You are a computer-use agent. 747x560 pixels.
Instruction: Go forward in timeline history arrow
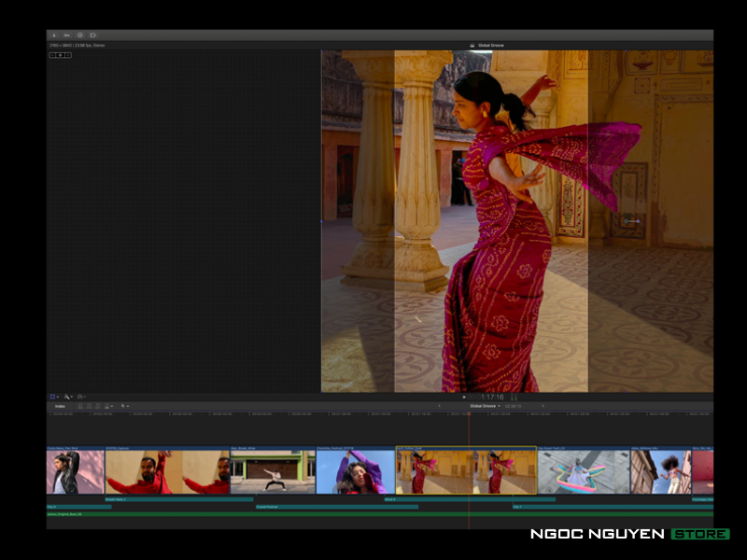543,406
